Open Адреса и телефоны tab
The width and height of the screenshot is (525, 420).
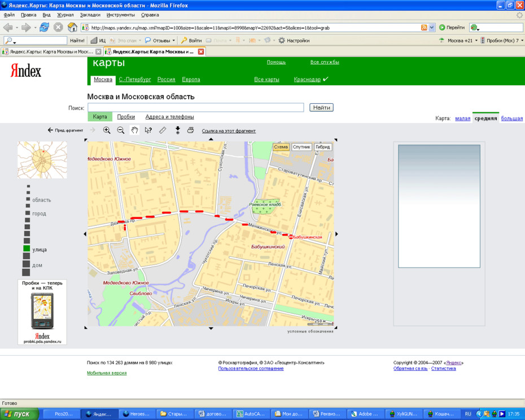point(169,117)
